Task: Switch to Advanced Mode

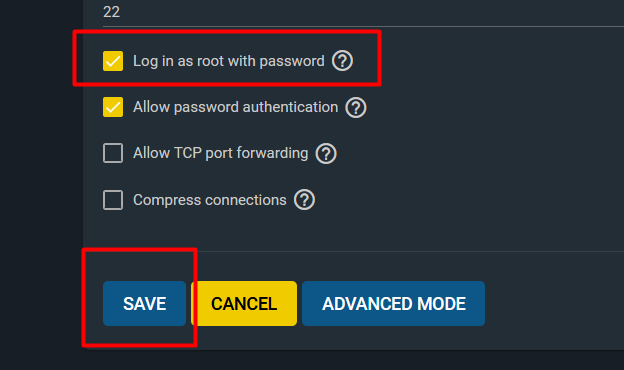Action: click(x=394, y=304)
